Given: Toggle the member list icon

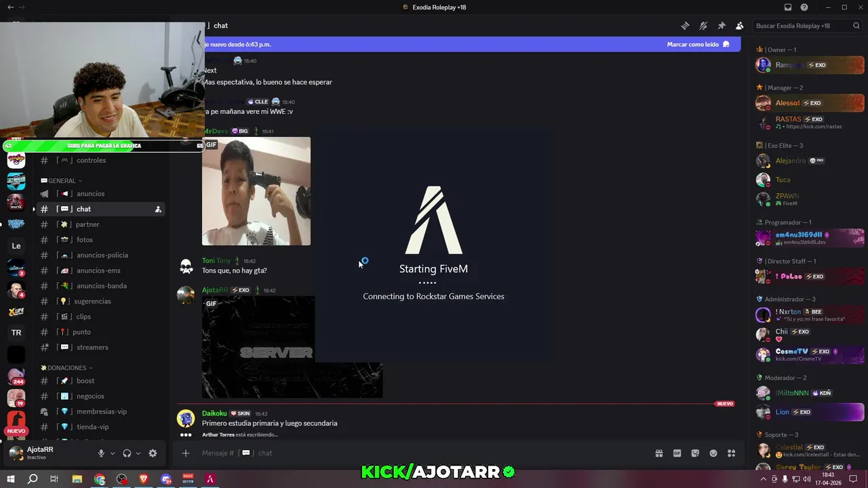Looking at the screenshot, I should pos(740,26).
